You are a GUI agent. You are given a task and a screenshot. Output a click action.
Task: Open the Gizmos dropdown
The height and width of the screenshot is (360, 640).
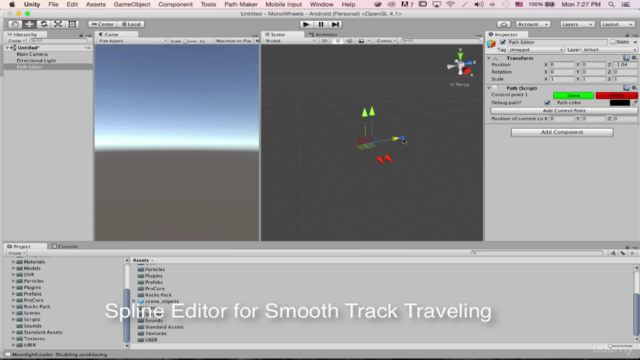[386, 41]
